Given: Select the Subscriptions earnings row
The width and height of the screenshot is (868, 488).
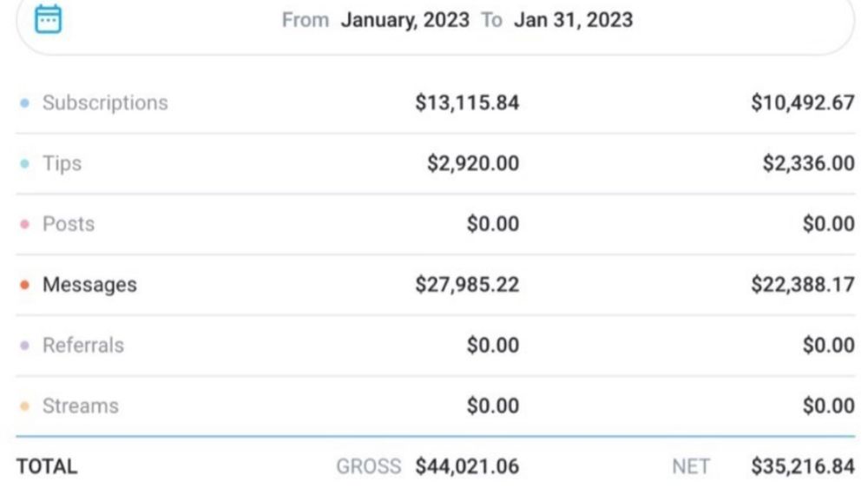Looking at the screenshot, I should coord(436,103).
